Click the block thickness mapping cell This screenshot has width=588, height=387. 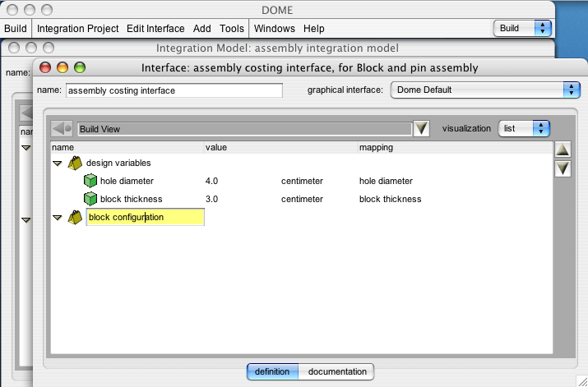point(390,200)
